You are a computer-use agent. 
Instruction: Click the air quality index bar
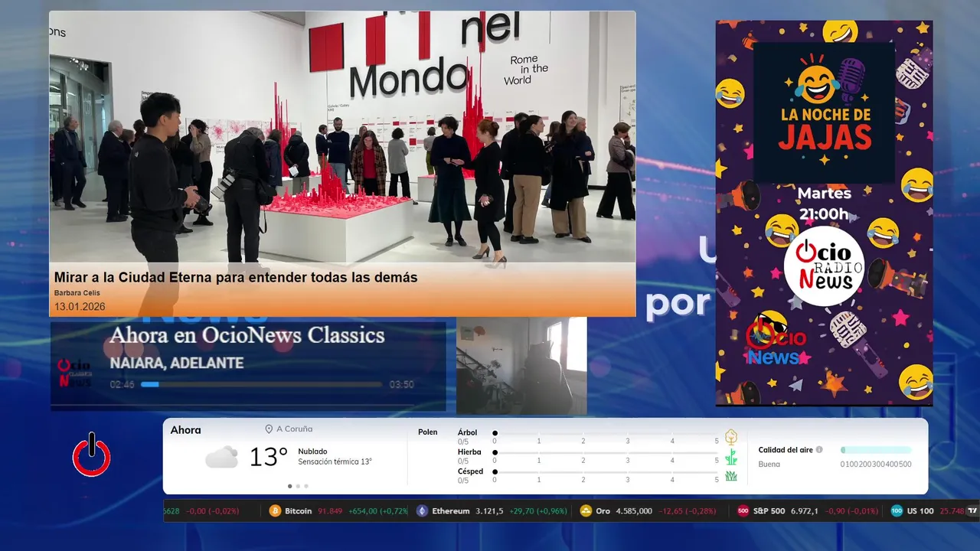tap(876, 450)
